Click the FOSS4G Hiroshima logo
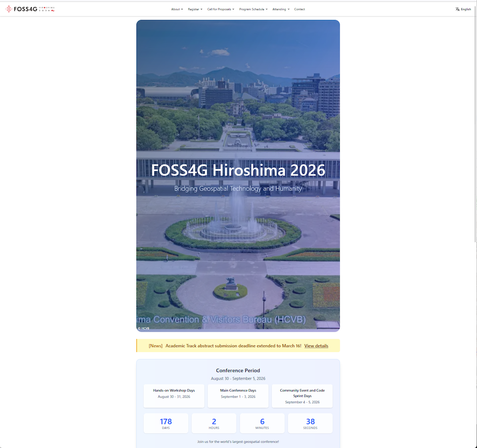Viewport: 477px width, 448px height. 30,9
